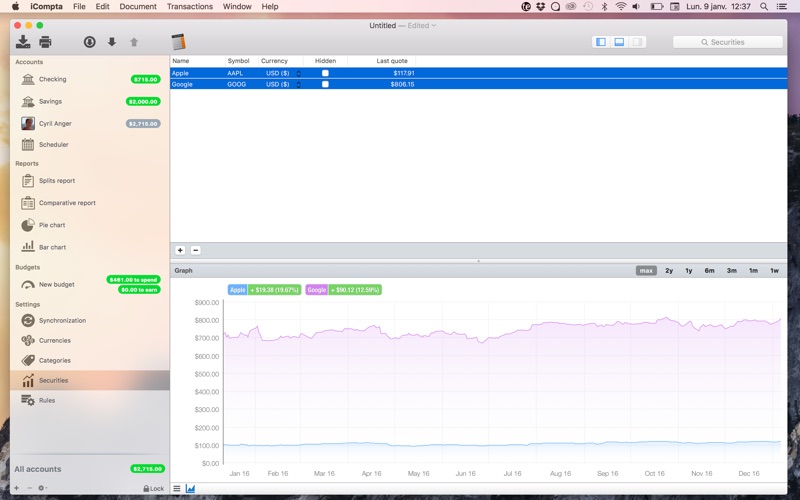Click the plus button to add security
800x500 pixels.
(x=180, y=251)
